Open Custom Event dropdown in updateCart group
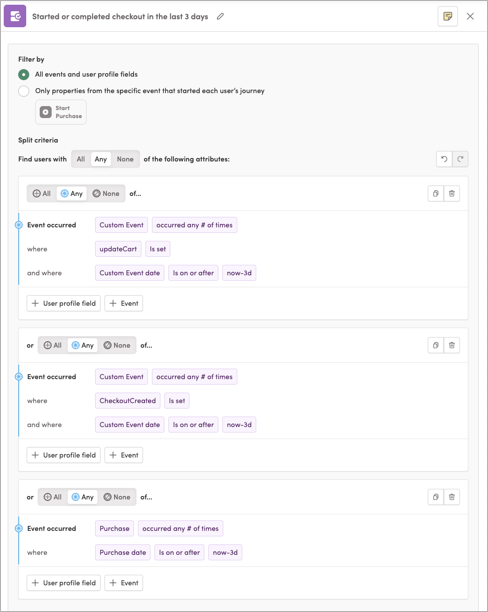This screenshot has height=612, width=488. click(121, 225)
